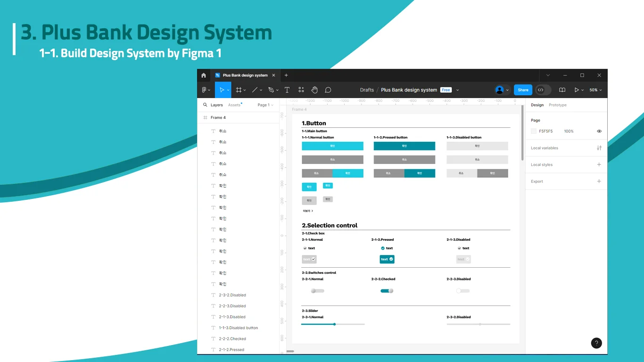Open the Resources components tool

pyautogui.click(x=301, y=90)
